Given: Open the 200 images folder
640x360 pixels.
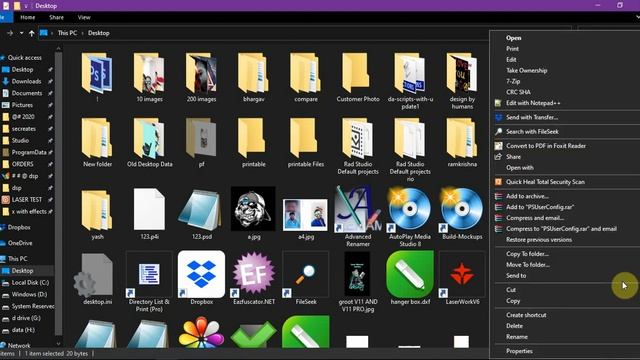Looking at the screenshot, I should pos(202,78).
